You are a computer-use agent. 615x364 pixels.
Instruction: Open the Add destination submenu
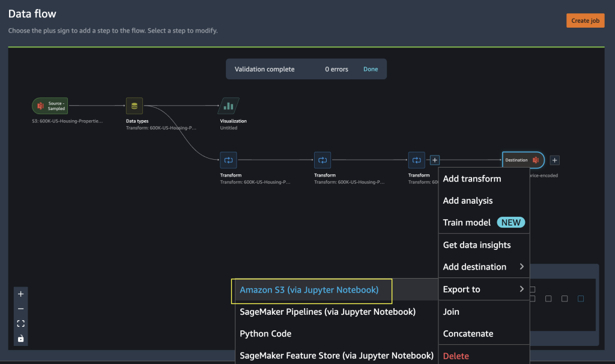point(483,267)
